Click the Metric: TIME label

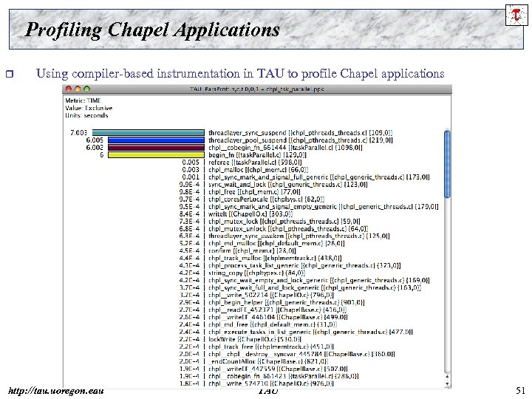(83, 100)
